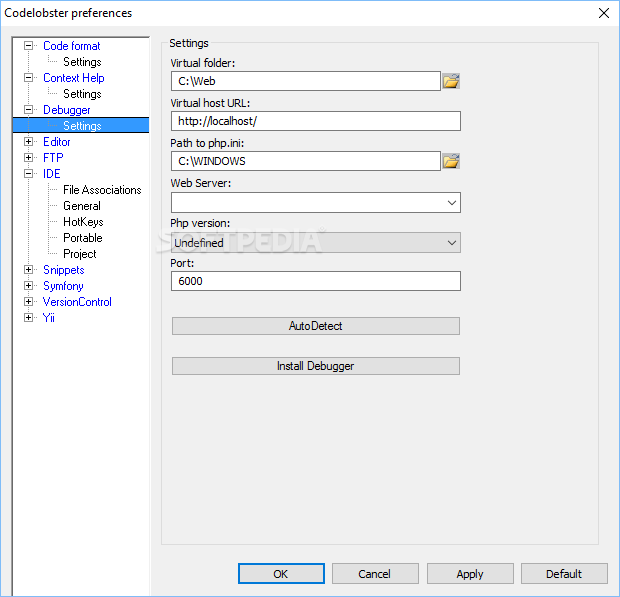Close the Codelobster preferences window
620x597 pixels.
604,13
